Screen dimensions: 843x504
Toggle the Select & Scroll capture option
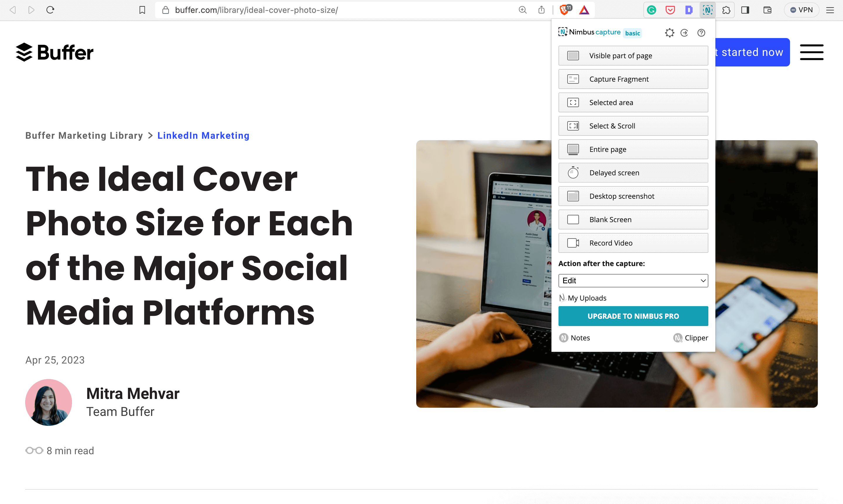(x=633, y=125)
